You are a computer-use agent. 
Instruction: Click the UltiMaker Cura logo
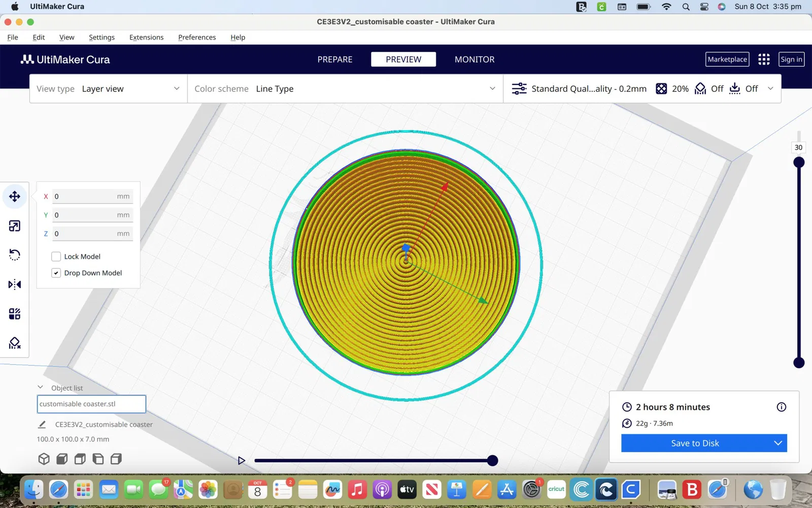pos(65,59)
